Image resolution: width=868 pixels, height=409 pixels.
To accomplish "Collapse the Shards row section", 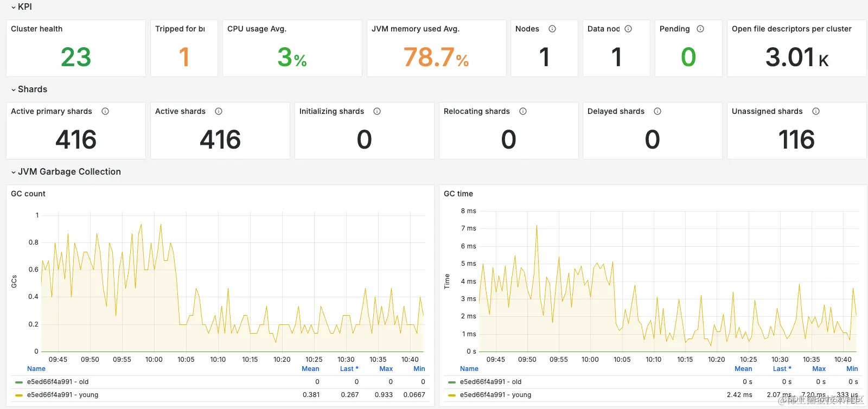I will (29, 90).
